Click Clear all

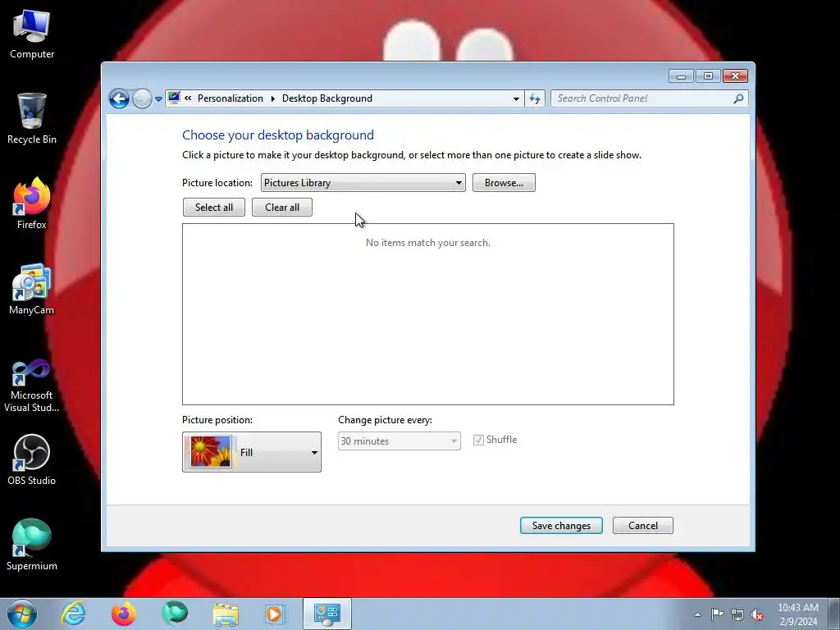(x=282, y=208)
